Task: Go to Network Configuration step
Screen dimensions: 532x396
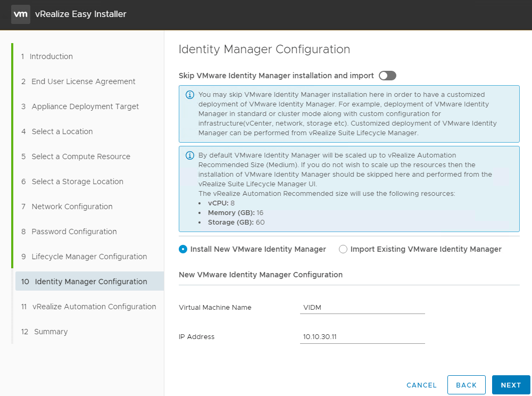Action: (x=72, y=207)
